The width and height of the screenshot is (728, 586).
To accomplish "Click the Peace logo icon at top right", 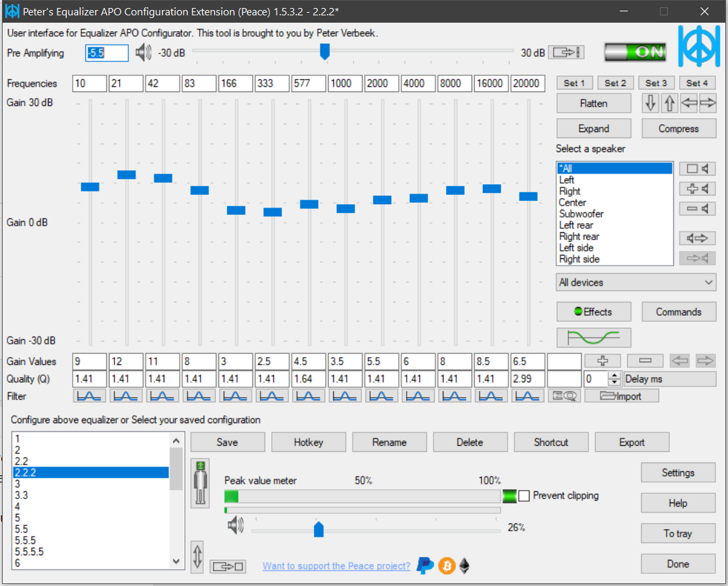I will click(699, 46).
